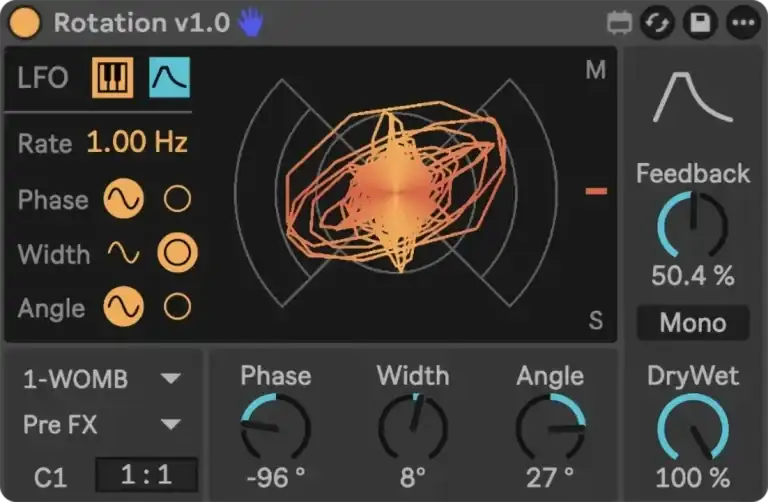Click the Feedback 50.4 % value
Screen dimensions: 768x502
(693, 276)
